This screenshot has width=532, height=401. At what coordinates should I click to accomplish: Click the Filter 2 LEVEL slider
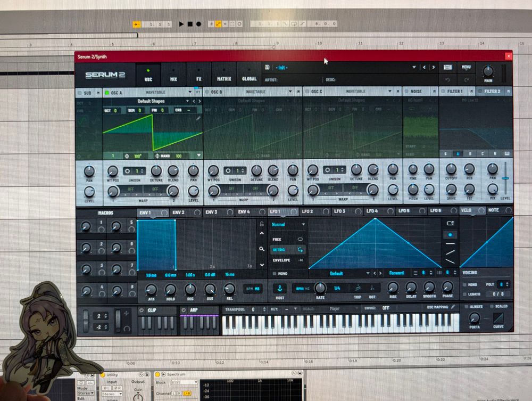tap(505, 178)
